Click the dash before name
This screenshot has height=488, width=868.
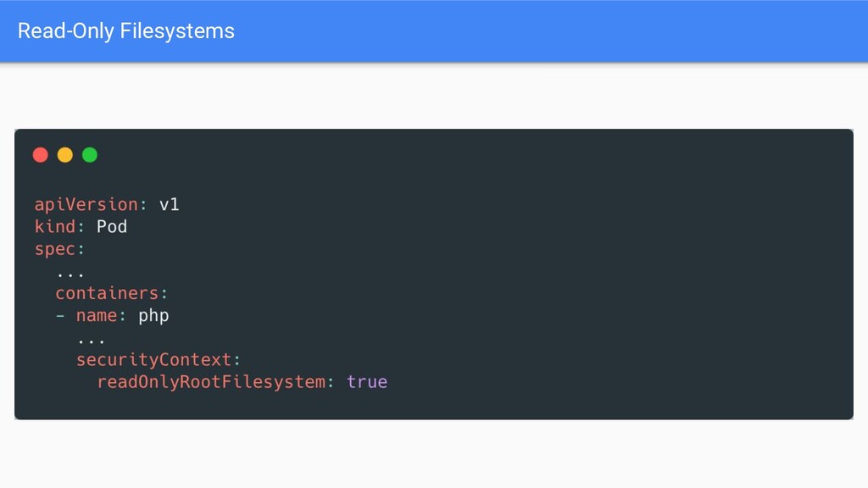60,316
